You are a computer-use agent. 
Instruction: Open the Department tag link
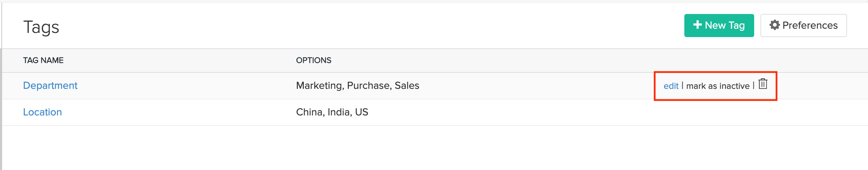[x=50, y=86]
